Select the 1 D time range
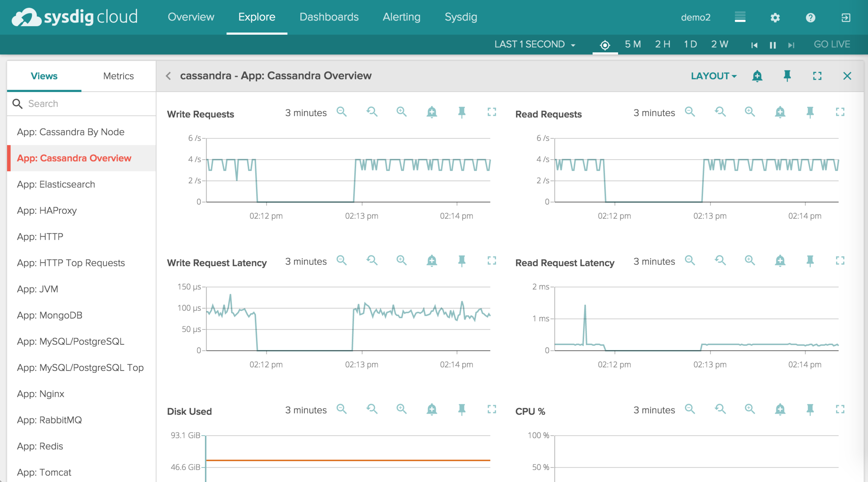Screen dimensions: 868x482 690,44
